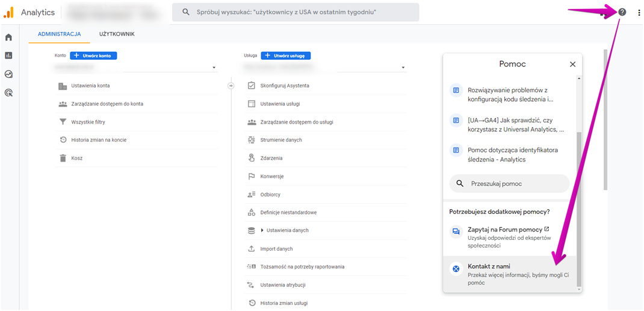Open Wszystkie filtry
This screenshot has width=644, height=311.
pos(88,122)
